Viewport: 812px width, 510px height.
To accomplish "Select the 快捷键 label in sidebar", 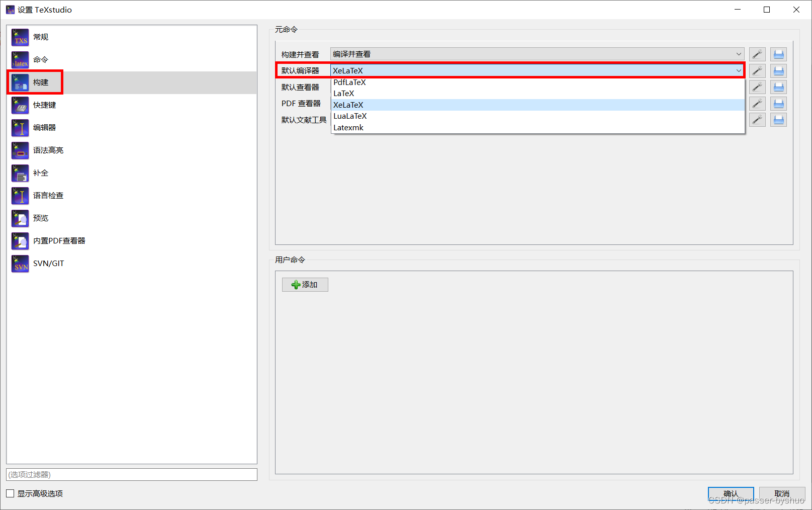I will [x=45, y=105].
